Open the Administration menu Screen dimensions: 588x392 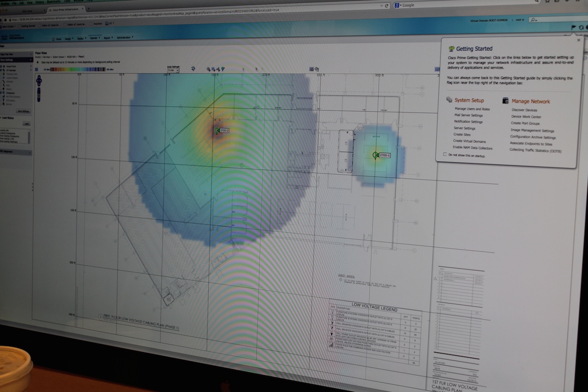coord(125,37)
